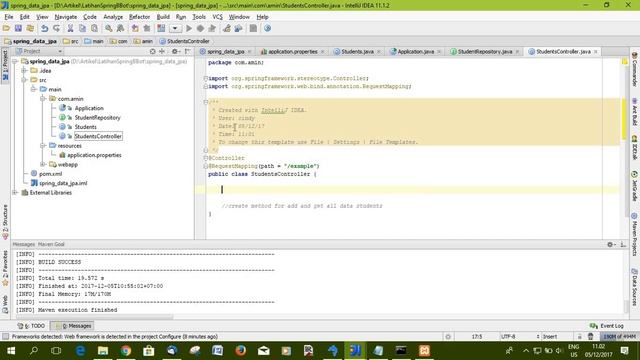Collapse the src folder node
Image resolution: width=640 pixels, height=360 pixels.
point(24,80)
